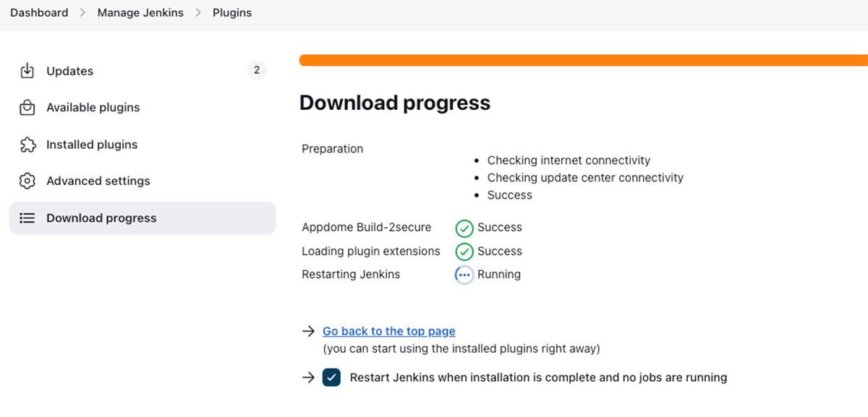This screenshot has width=868, height=417.
Task: Open the Updates section
Action: (69, 71)
